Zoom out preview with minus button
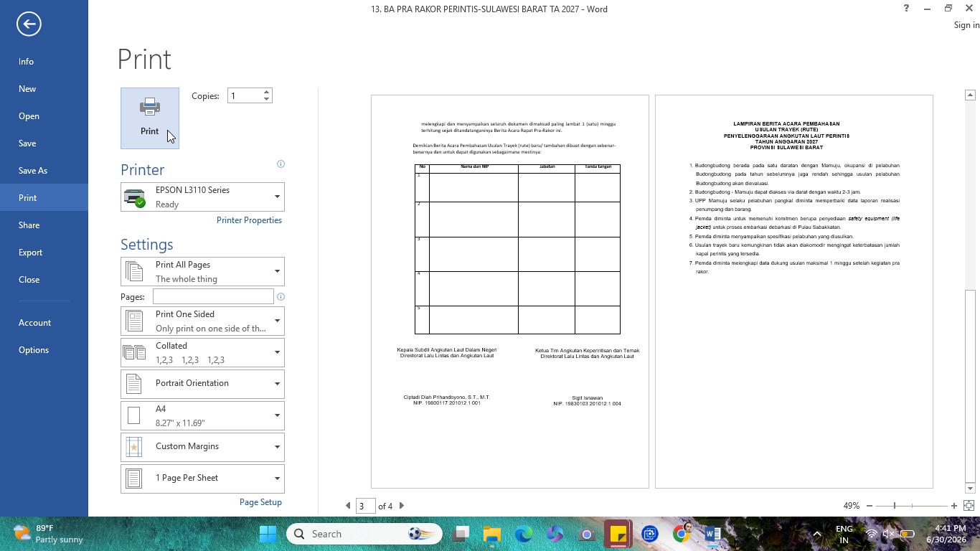This screenshot has height=551, width=980. [870, 506]
